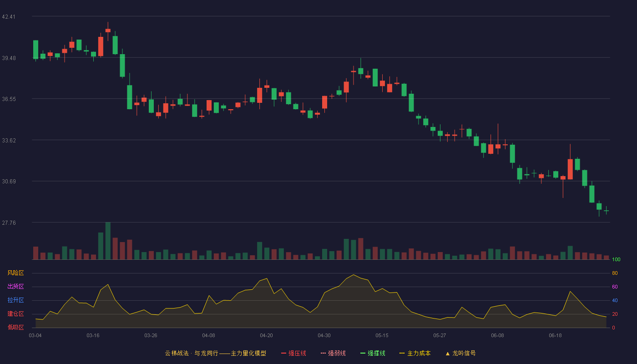Click the 风险区 zone label
Viewport: 637px width, 364px height.
tap(15, 273)
